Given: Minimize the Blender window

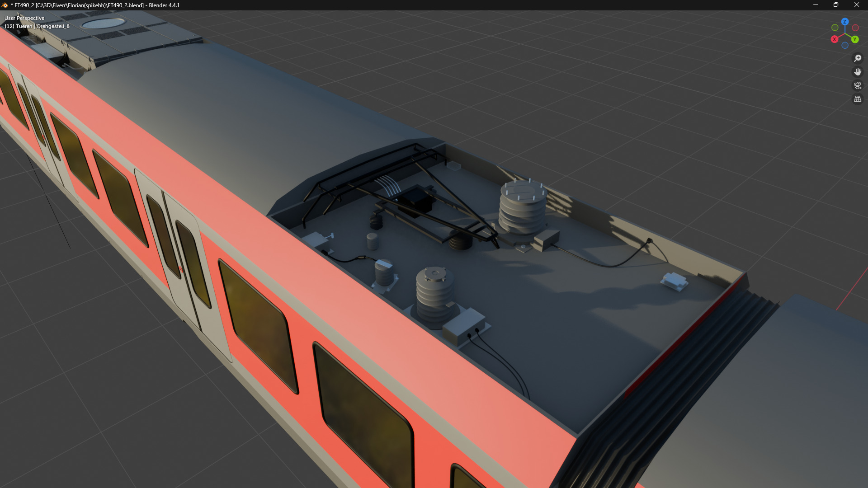Looking at the screenshot, I should click(816, 5).
